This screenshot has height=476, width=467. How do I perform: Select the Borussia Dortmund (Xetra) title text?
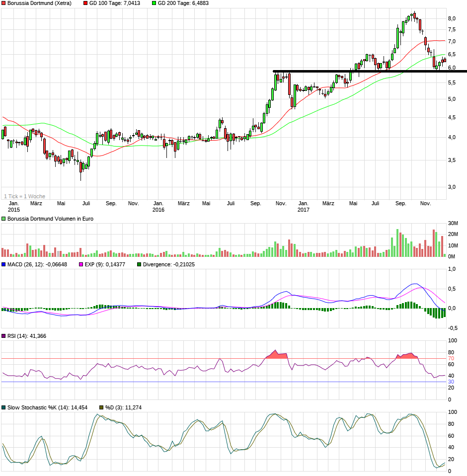39,3
